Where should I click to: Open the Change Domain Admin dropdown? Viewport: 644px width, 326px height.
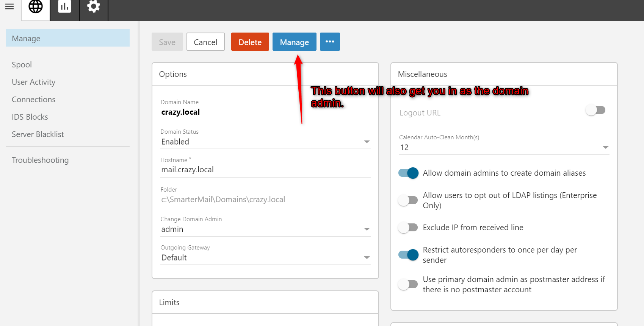click(x=265, y=229)
